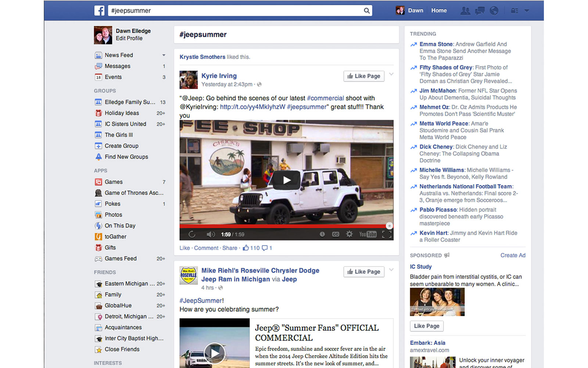Open options chevron on Kyrie Irving post
The width and height of the screenshot is (588, 368).
point(391,74)
